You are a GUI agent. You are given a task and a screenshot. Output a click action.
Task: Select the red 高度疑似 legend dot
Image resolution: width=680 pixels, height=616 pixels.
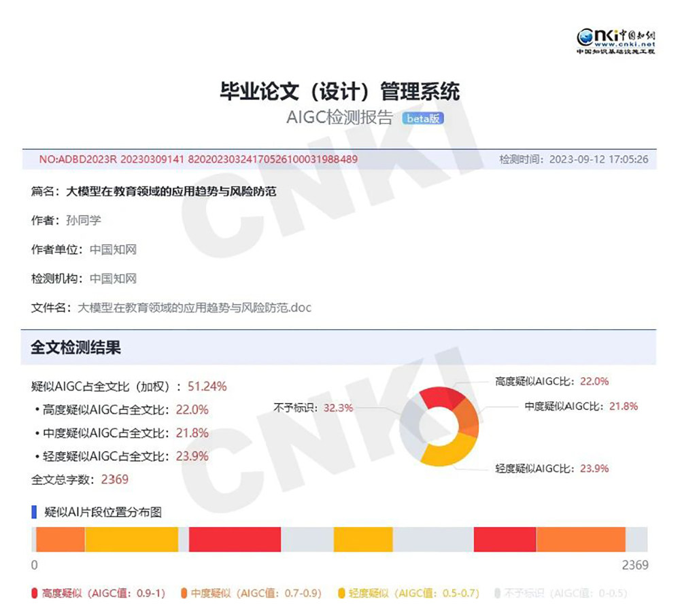[x=35, y=593]
